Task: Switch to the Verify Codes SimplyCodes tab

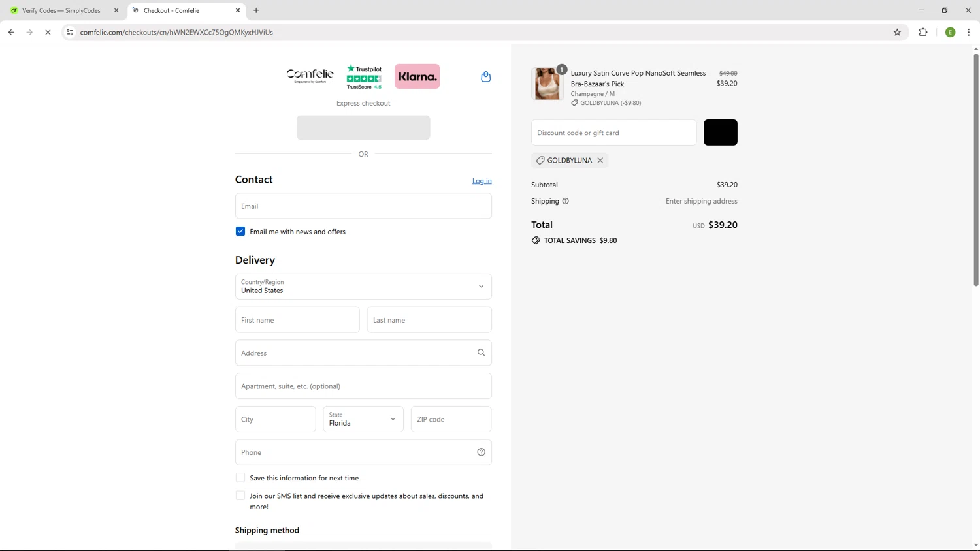Action: point(63,10)
